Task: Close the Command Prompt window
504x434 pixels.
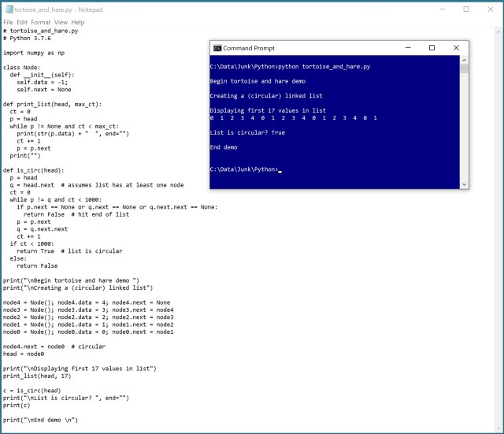Action: 457,48
